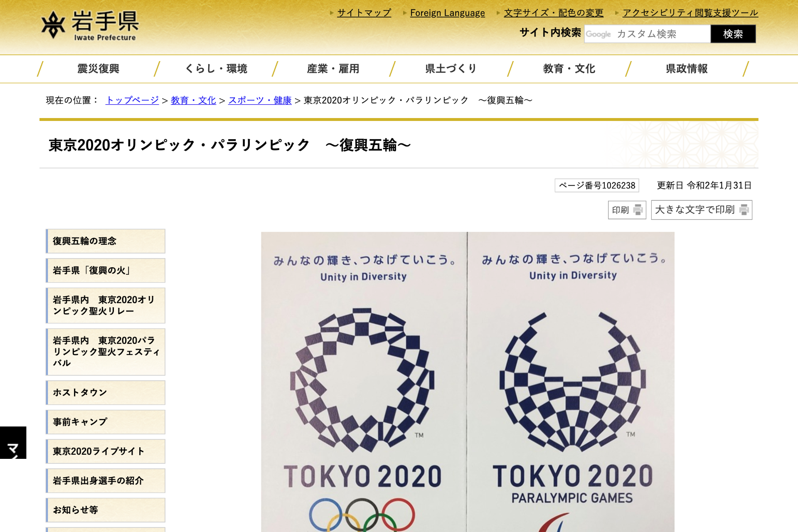
Task: Open the Foreign Language link
Action: [x=447, y=13]
